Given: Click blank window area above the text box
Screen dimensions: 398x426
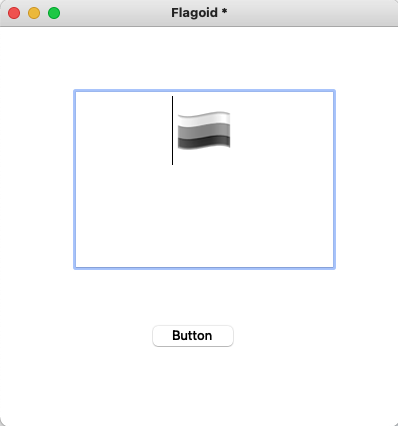Looking at the screenshot, I should [199, 58].
